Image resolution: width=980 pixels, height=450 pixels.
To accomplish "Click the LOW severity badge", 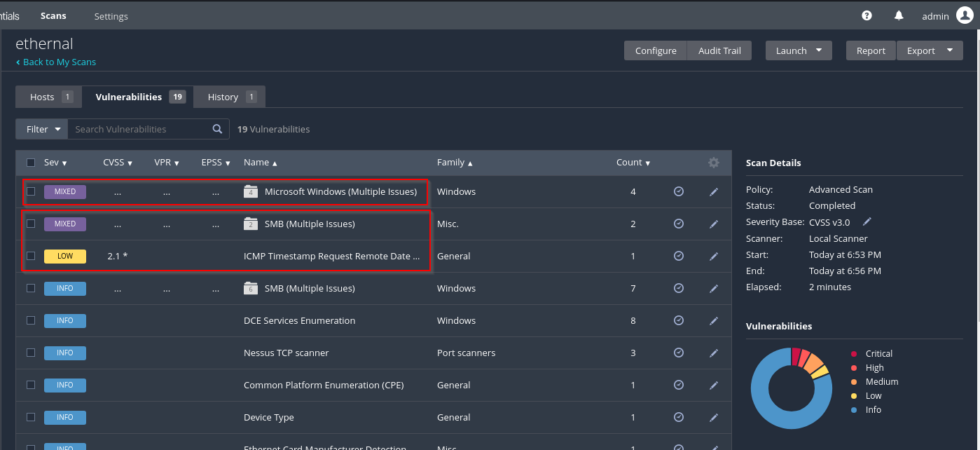I will pyautogui.click(x=64, y=256).
